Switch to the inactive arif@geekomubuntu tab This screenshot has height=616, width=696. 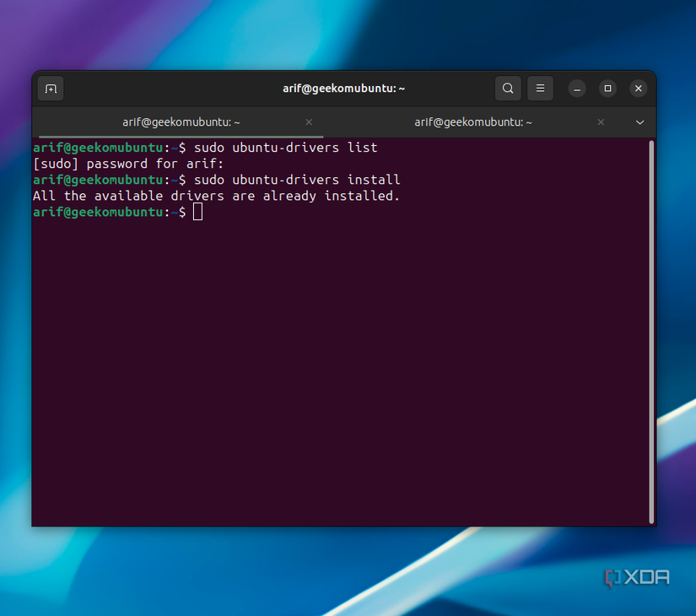472,122
